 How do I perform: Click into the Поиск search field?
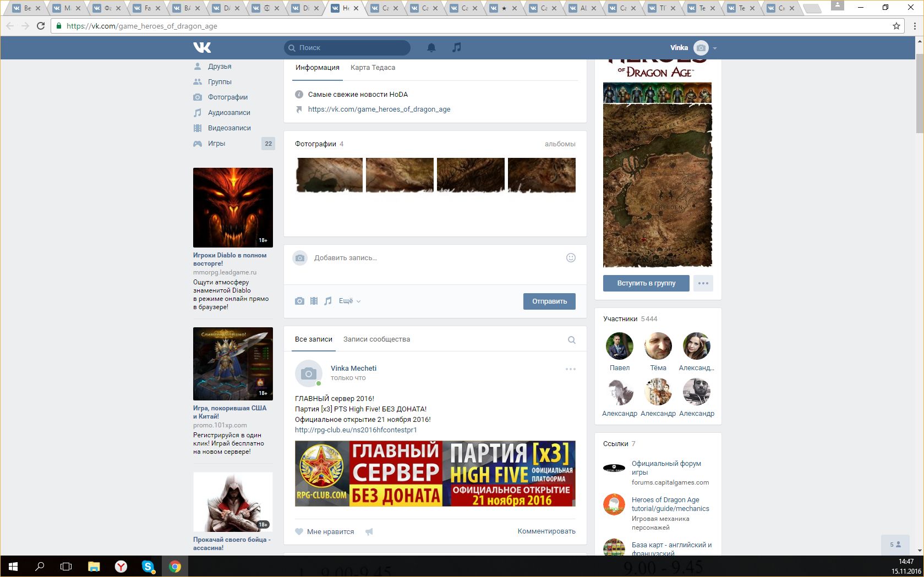347,48
